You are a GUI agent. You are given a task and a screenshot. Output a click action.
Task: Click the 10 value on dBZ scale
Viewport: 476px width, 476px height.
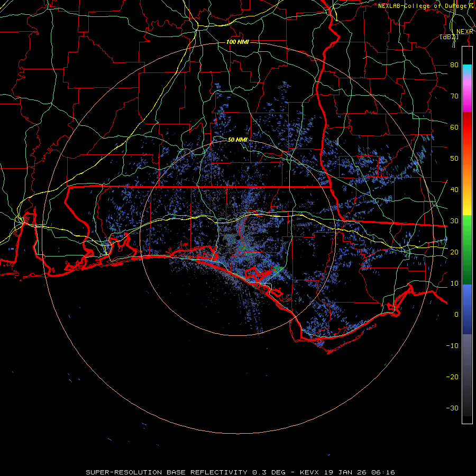click(454, 283)
